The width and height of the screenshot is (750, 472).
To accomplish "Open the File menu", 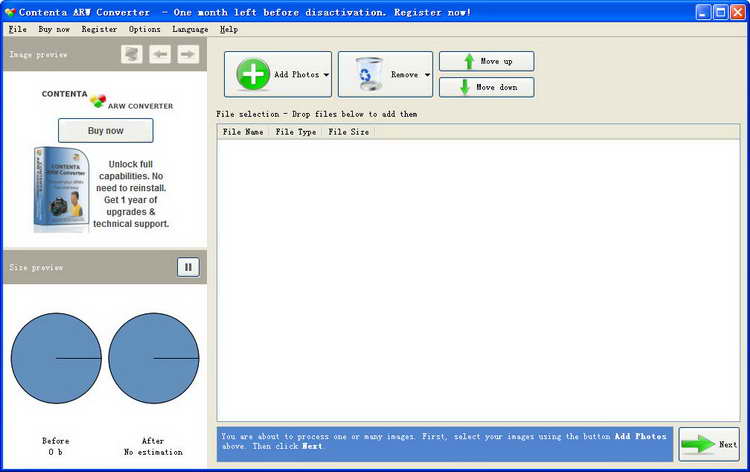I will pyautogui.click(x=18, y=29).
